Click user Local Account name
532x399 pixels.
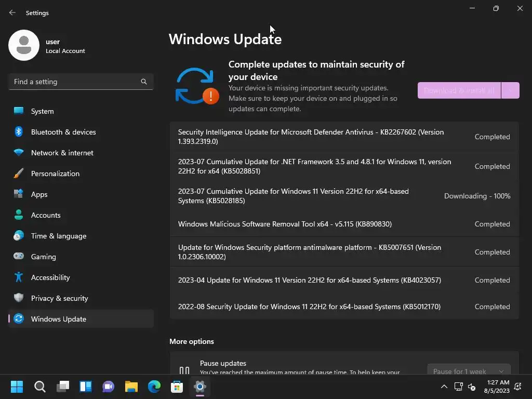coord(65,46)
